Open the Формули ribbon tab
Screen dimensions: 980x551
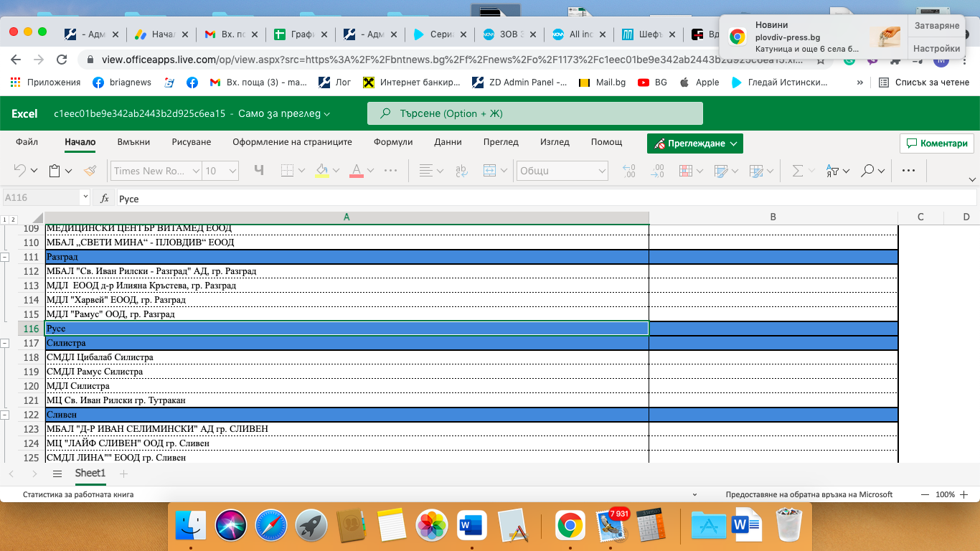pos(392,142)
